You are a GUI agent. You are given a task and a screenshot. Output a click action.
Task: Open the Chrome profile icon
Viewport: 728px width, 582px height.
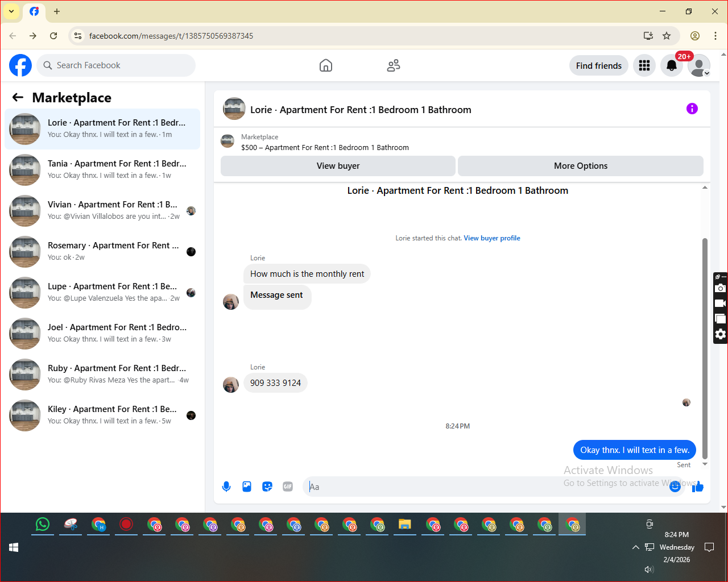pos(695,36)
